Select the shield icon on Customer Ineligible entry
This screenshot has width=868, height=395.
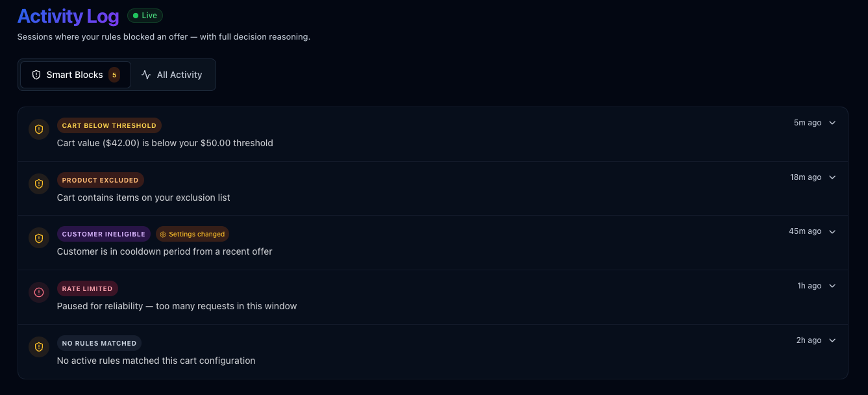(x=39, y=238)
